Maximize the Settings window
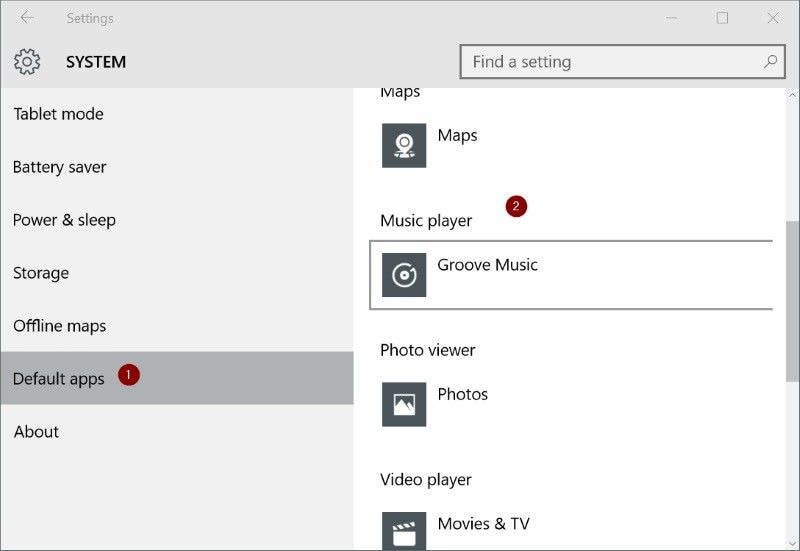 click(722, 18)
